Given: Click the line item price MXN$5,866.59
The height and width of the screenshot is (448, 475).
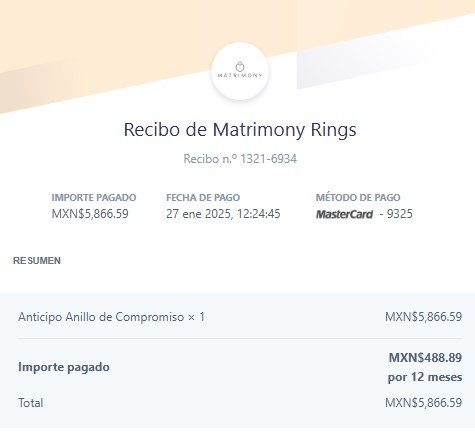Looking at the screenshot, I should point(423,317).
